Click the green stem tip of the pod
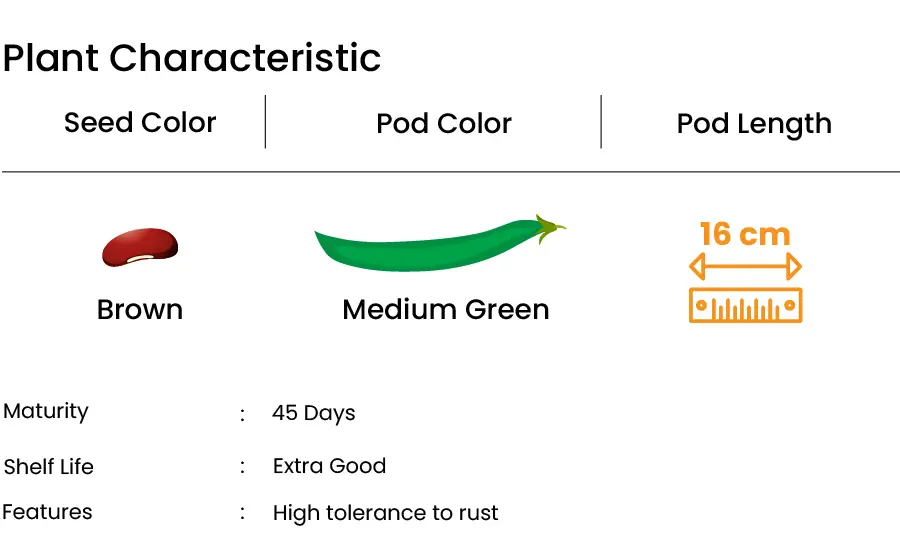The height and width of the screenshot is (548, 900). [550, 228]
